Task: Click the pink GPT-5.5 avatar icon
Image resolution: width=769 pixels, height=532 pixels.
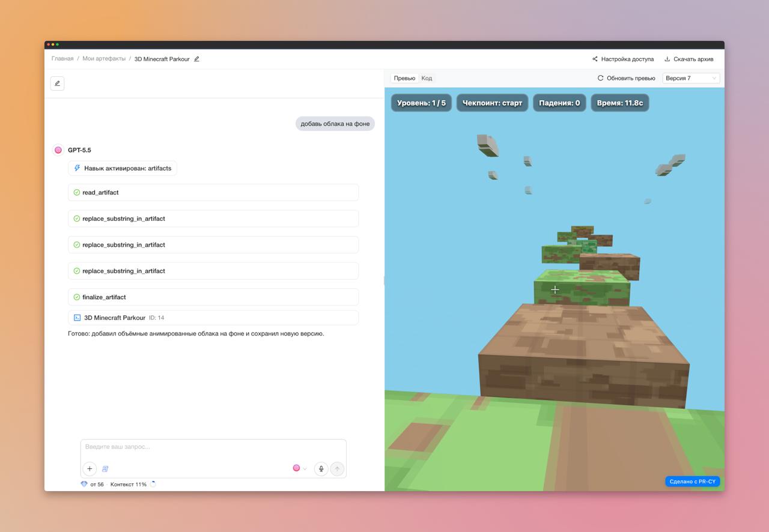Action: [58, 150]
